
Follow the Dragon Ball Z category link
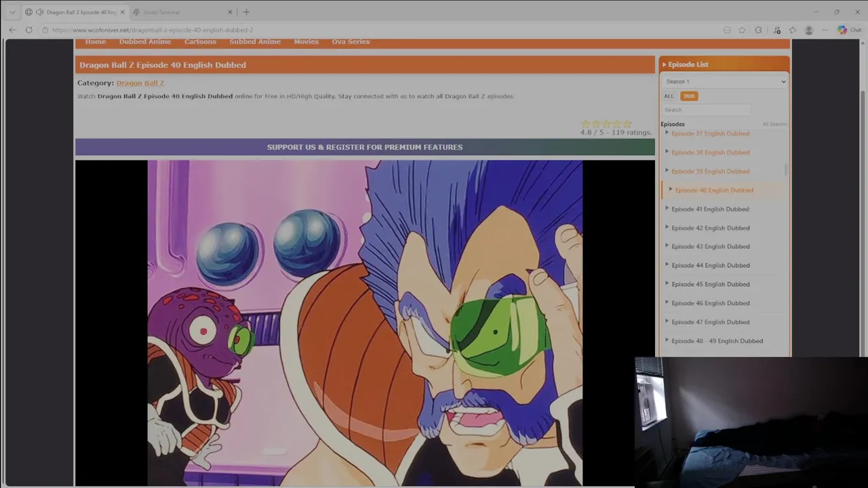pos(140,83)
